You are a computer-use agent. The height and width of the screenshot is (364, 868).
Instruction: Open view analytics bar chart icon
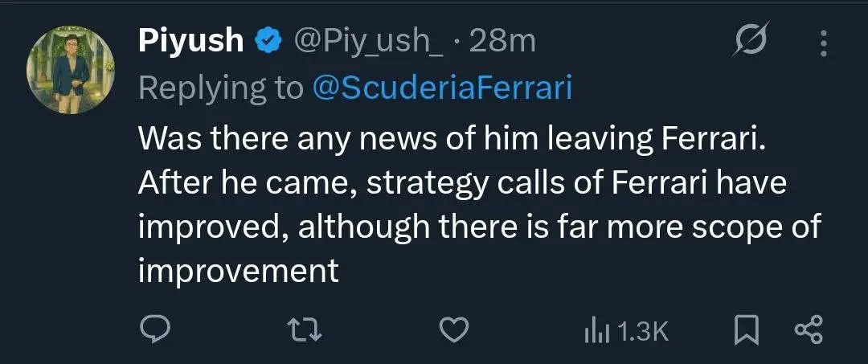[597, 332]
